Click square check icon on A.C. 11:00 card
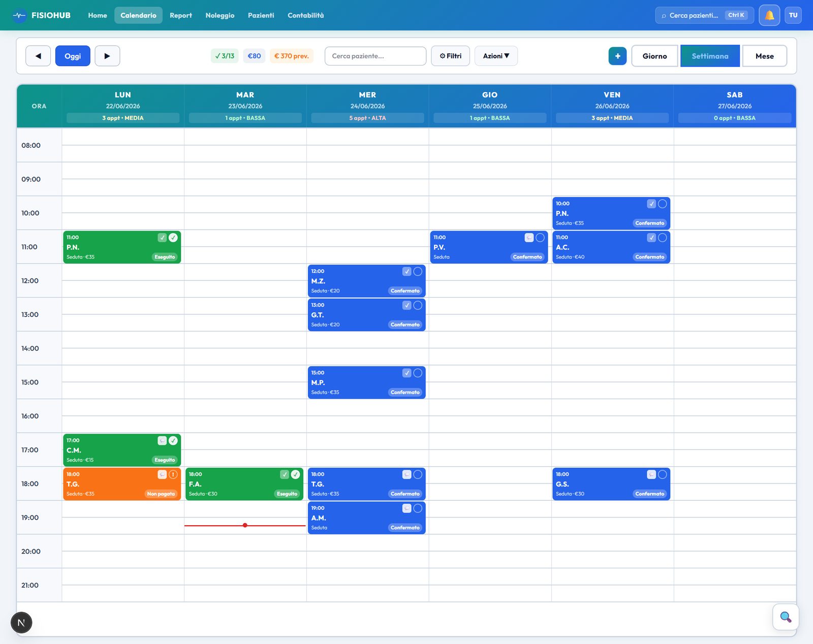The width and height of the screenshot is (813, 644). coord(651,238)
